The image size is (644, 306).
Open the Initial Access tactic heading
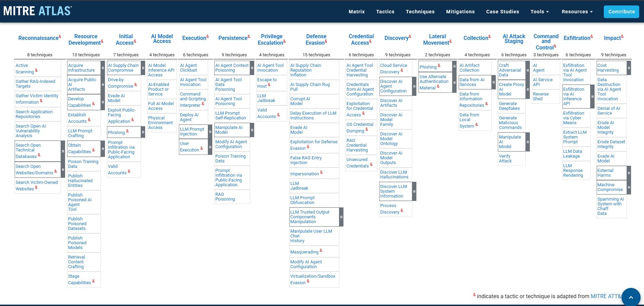[x=125, y=40]
